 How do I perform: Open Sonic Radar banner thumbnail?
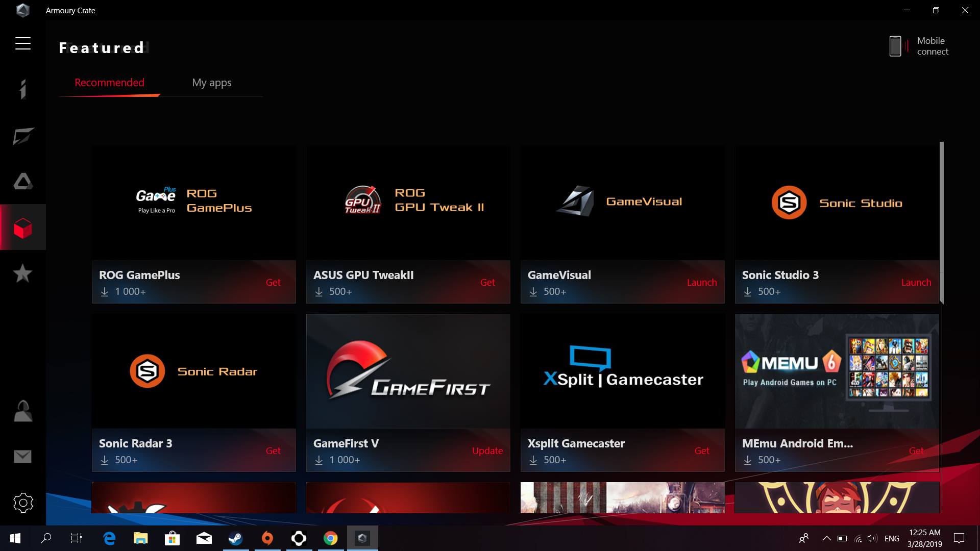click(x=194, y=371)
